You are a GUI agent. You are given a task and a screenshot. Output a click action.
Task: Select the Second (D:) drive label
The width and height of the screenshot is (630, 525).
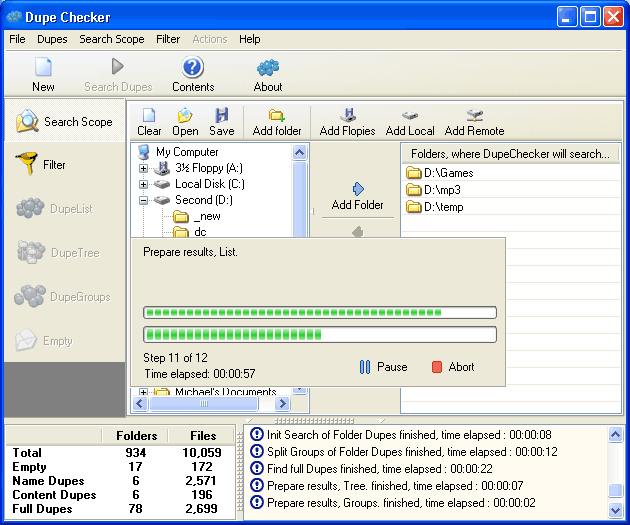(x=204, y=200)
